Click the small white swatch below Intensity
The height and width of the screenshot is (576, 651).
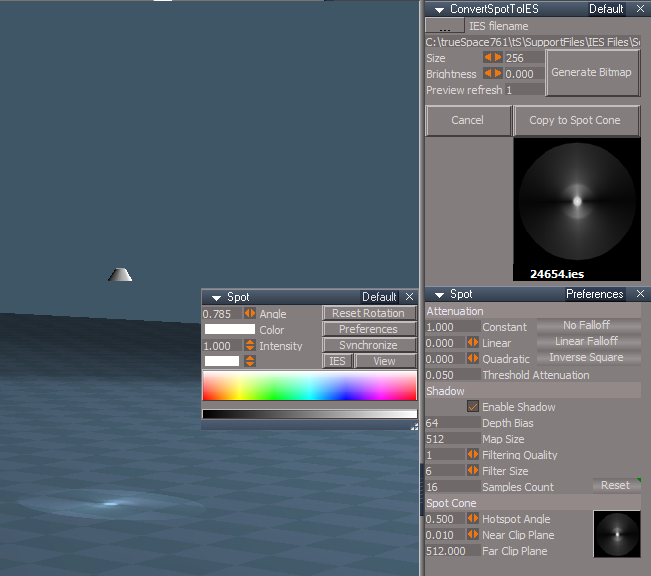[x=222, y=361]
